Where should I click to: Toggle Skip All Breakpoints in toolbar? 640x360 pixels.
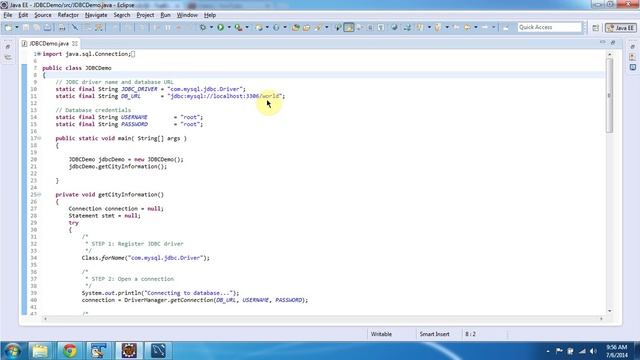point(75,27)
